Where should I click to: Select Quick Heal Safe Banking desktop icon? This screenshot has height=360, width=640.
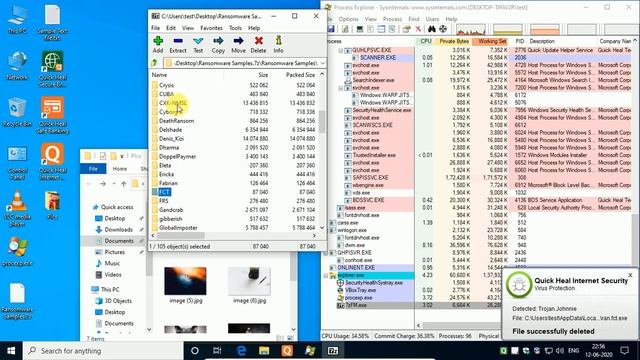(52, 115)
